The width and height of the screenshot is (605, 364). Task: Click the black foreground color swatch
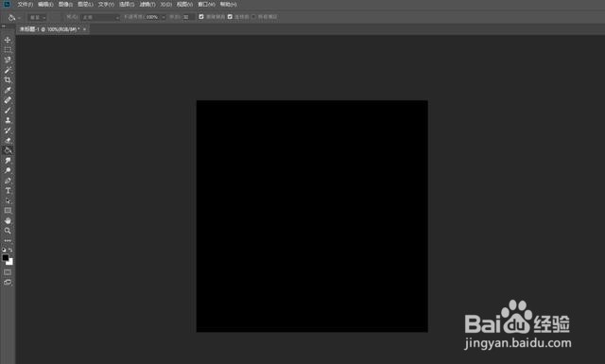(x=5, y=257)
